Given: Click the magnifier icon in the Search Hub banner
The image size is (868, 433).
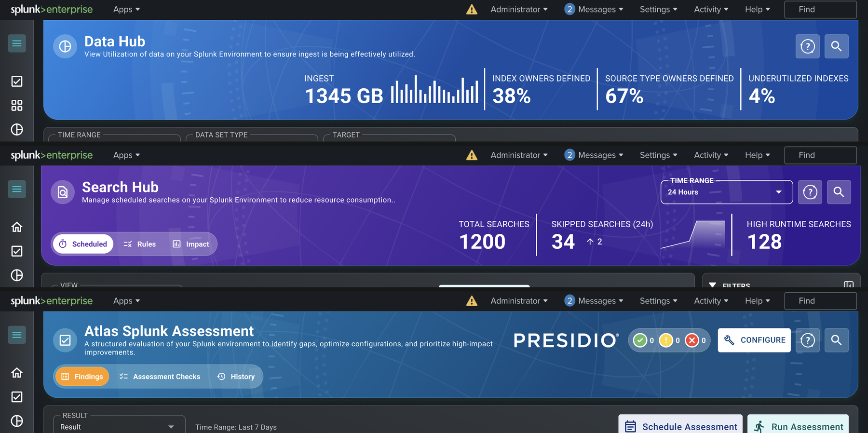Looking at the screenshot, I should point(839,192).
